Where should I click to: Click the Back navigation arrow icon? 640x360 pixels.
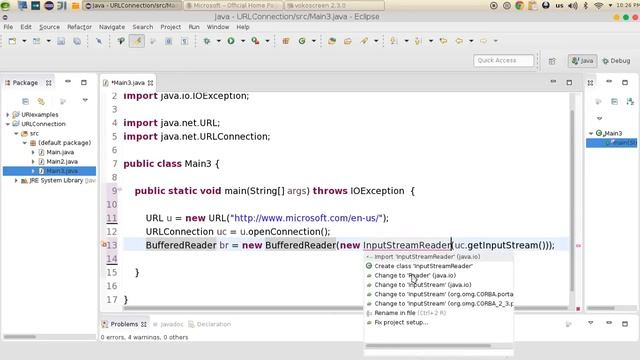pyautogui.click(x=459, y=41)
